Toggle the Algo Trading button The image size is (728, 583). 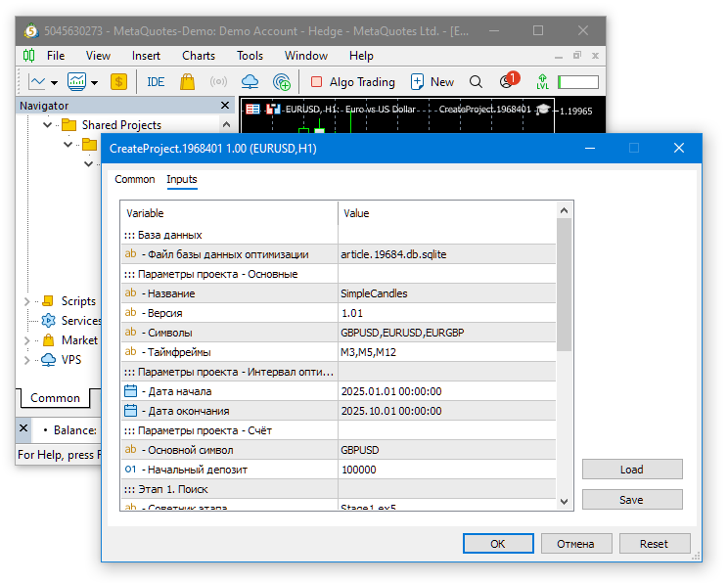pyautogui.click(x=352, y=82)
